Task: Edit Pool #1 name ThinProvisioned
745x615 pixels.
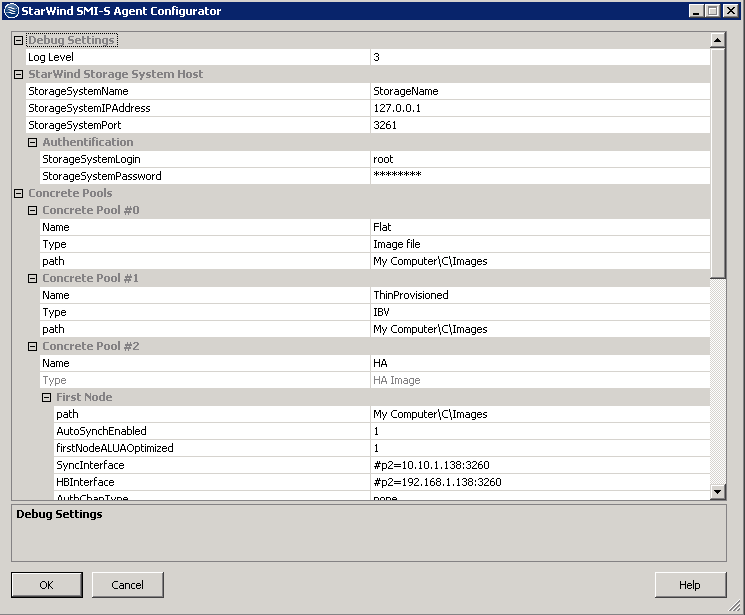Action: 540,295
